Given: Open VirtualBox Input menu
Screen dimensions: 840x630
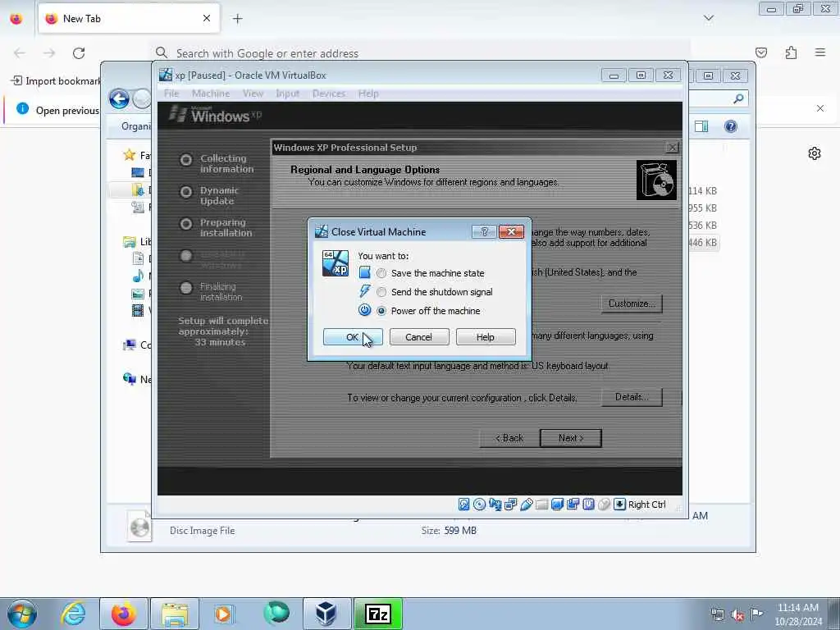Looking at the screenshot, I should pos(288,94).
